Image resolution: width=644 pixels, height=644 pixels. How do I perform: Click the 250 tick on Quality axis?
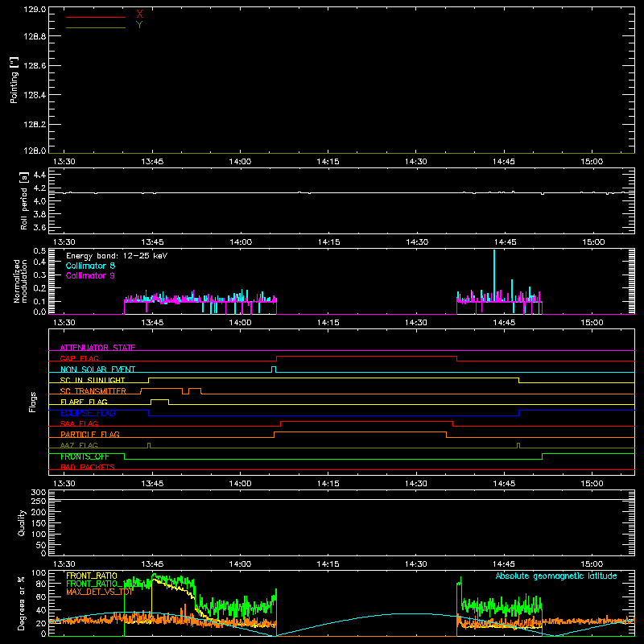[x=39, y=501]
